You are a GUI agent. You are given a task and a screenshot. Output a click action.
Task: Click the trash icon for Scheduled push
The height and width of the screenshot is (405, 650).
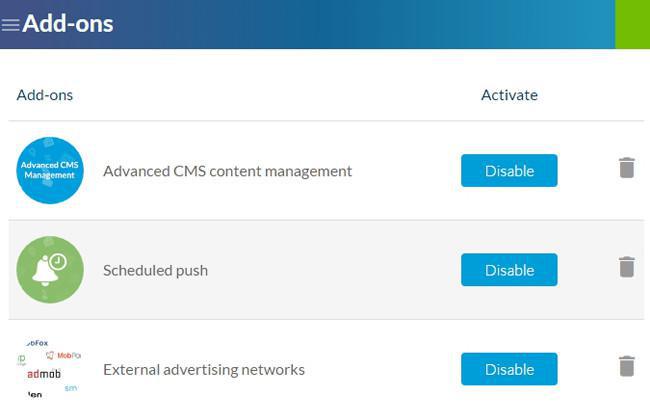tap(626, 267)
